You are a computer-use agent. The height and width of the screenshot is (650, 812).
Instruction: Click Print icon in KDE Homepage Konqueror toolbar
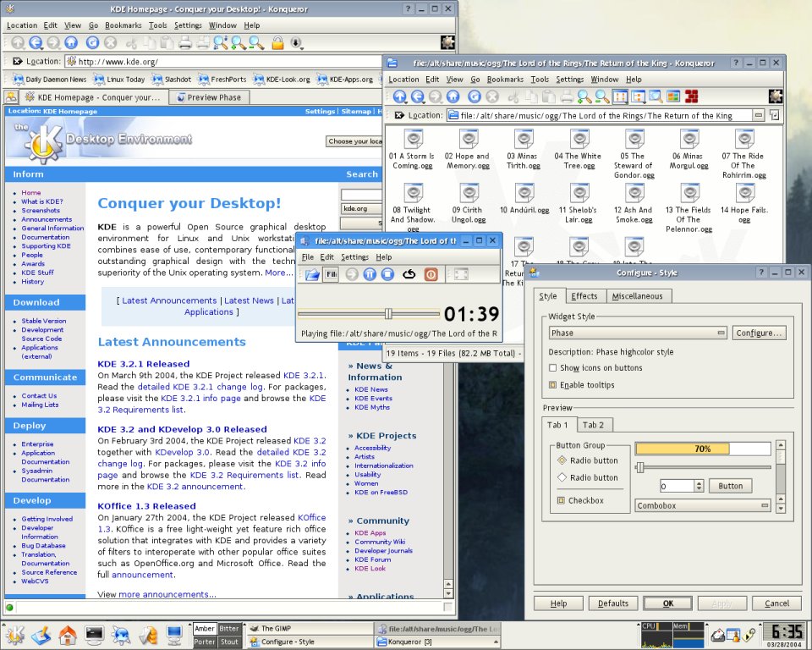point(185,43)
